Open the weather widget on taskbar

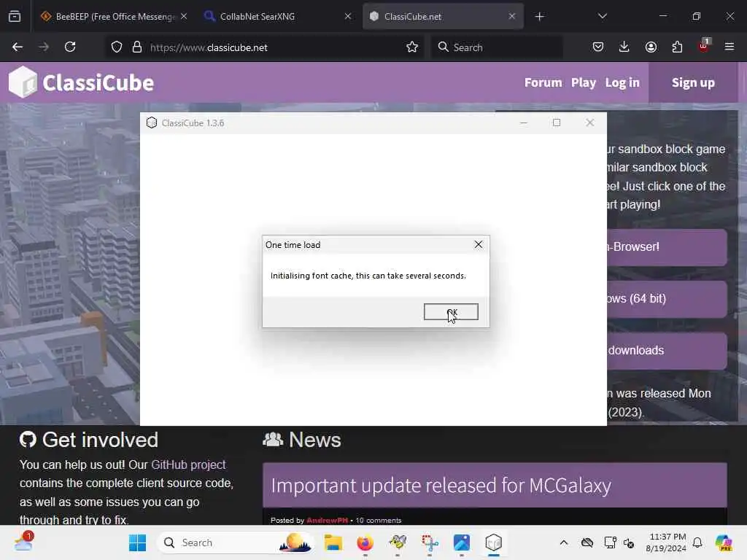pos(23,542)
